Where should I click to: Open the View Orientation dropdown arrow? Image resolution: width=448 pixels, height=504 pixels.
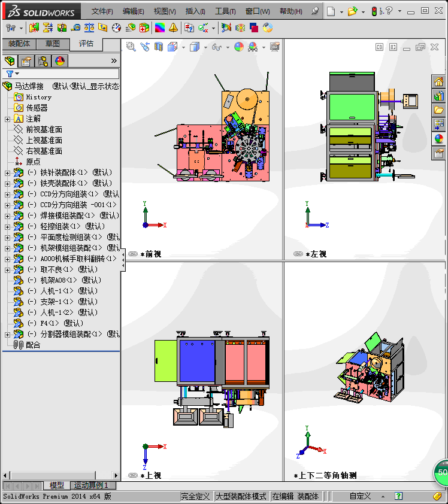coord(183,47)
